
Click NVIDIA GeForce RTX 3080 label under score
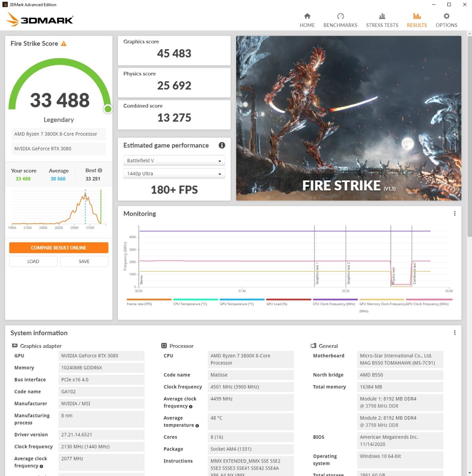59,149
